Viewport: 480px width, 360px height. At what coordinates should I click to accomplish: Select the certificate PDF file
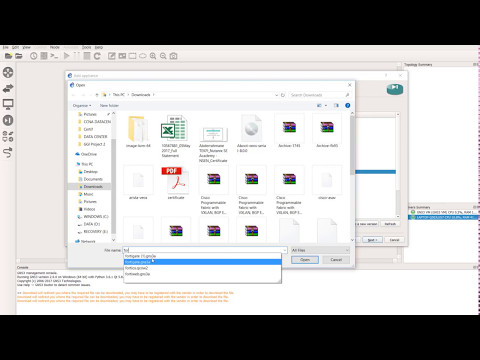pos(176,183)
